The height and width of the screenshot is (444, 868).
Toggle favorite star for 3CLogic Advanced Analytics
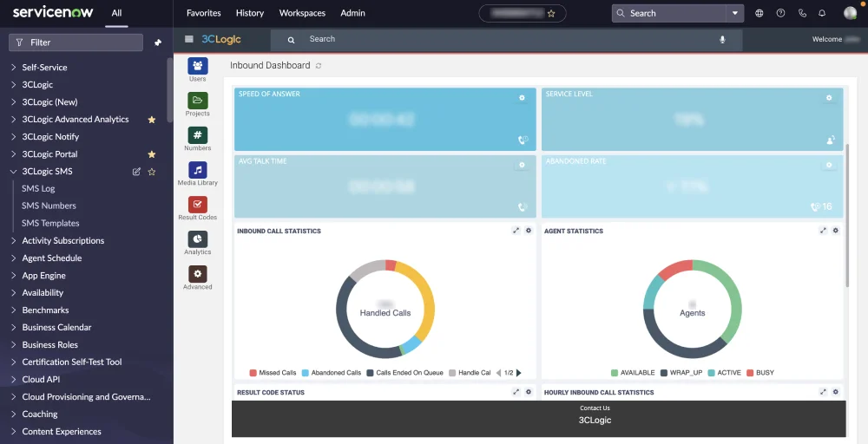pos(152,120)
